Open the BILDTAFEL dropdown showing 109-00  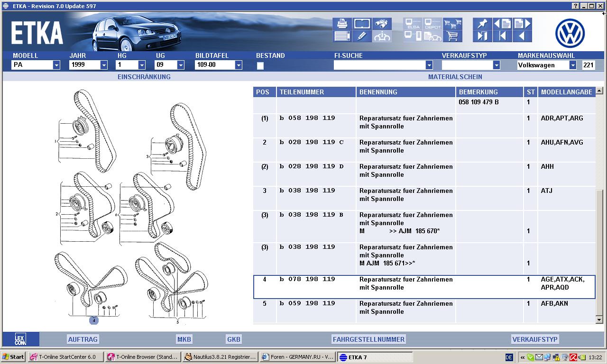[x=238, y=65]
